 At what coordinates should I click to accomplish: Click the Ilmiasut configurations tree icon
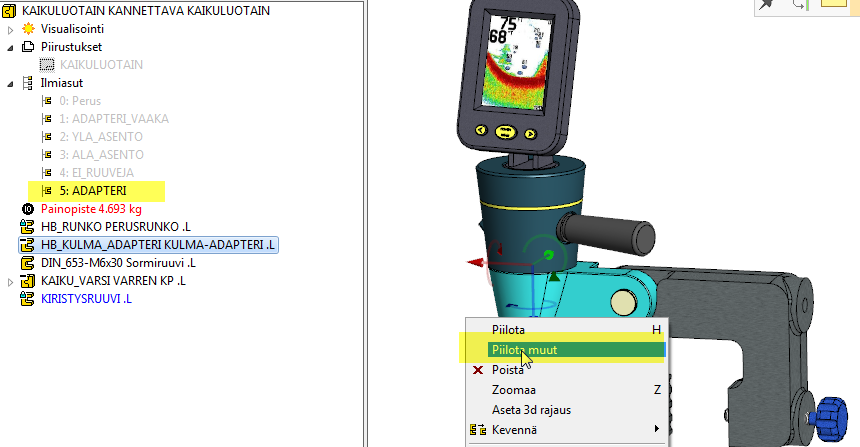(x=27, y=83)
